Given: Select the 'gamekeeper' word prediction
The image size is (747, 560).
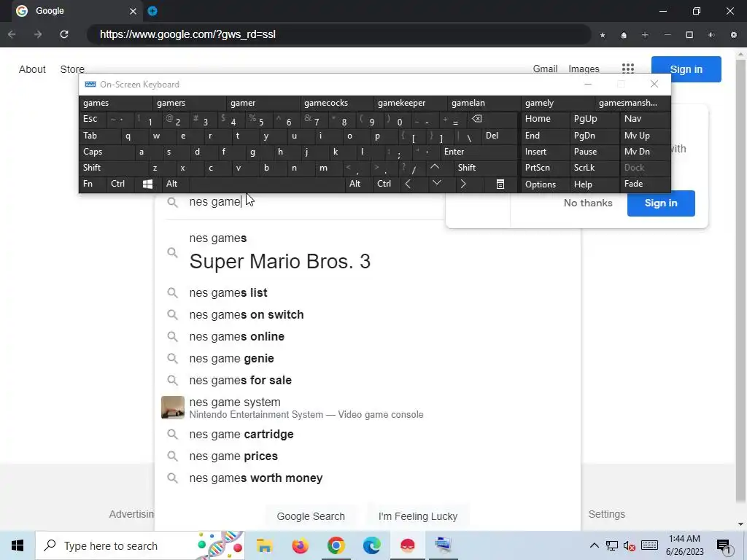Looking at the screenshot, I should tap(411, 103).
